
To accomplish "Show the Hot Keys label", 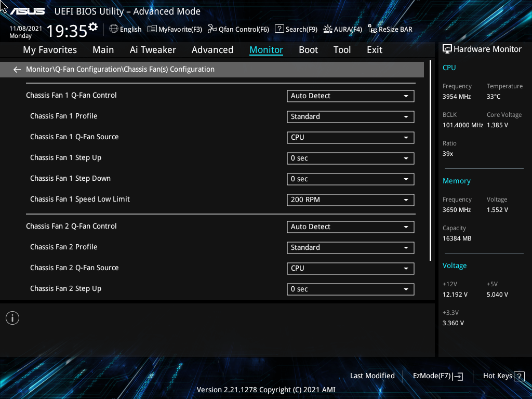I will pyautogui.click(x=498, y=376).
